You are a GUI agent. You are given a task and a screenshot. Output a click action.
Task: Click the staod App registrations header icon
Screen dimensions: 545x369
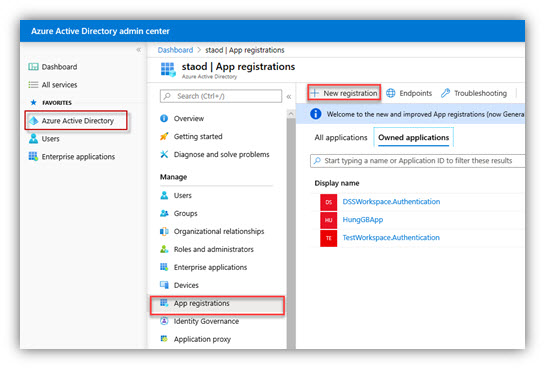[168, 69]
